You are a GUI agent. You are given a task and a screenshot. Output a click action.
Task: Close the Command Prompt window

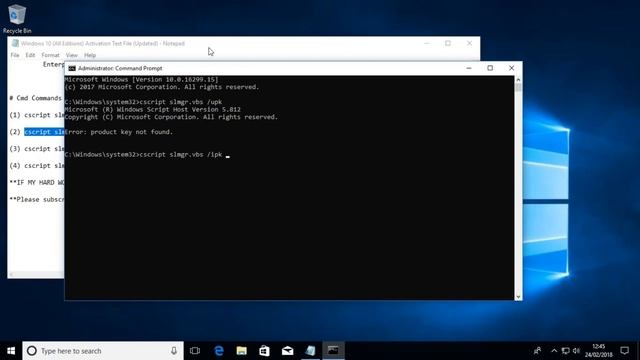(511, 68)
